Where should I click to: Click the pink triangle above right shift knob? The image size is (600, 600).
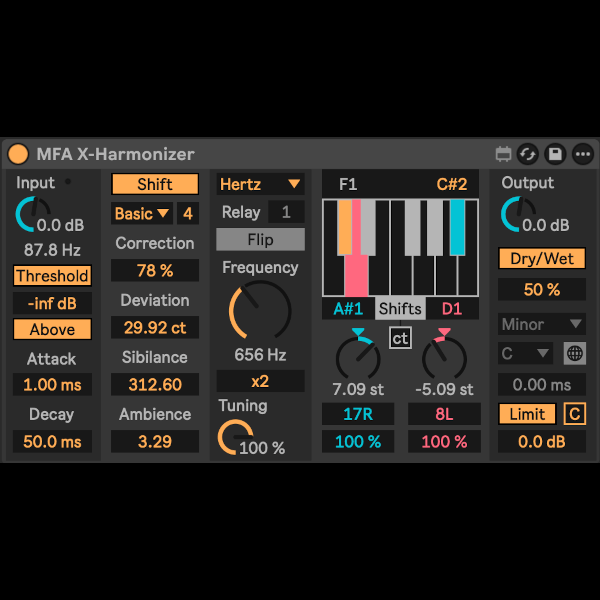(443, 333)
